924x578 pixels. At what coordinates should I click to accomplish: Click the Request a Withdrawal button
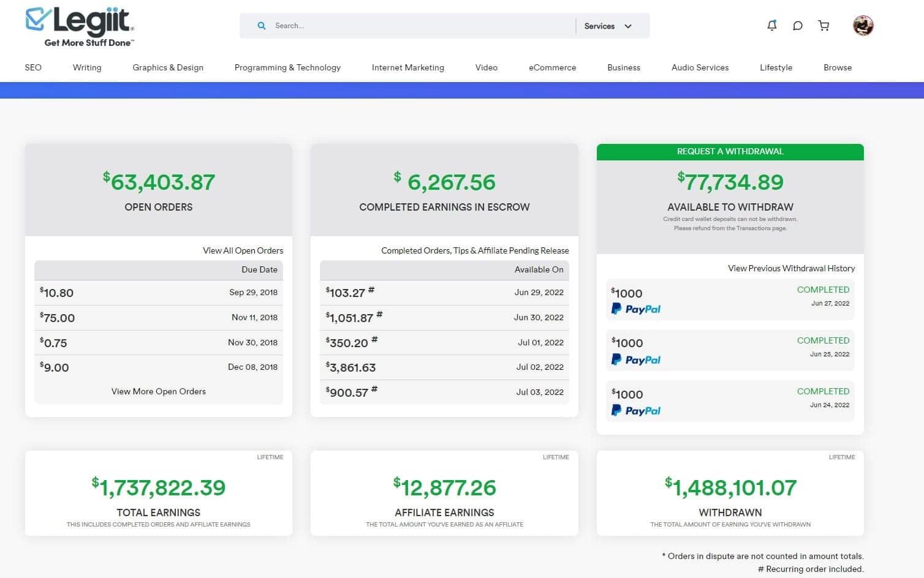pos(730,151)
